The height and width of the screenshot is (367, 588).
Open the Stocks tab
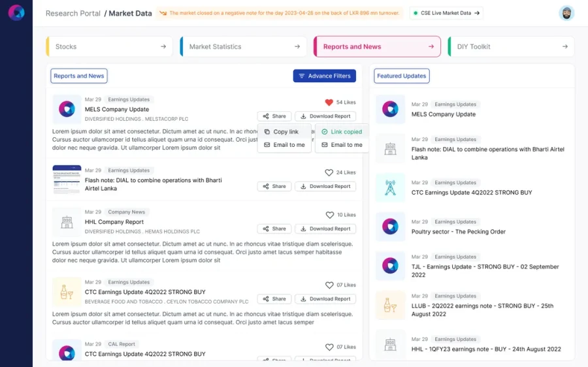109,46
